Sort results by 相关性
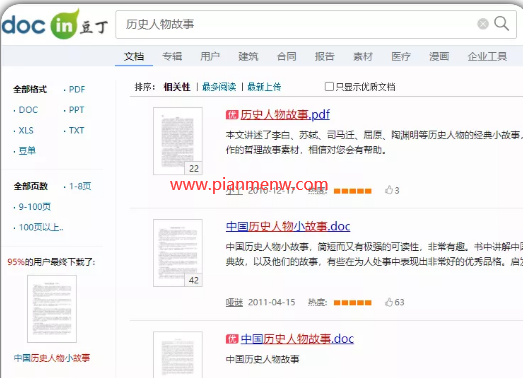The width and height of the screenshot is (523, 378). 177,87
